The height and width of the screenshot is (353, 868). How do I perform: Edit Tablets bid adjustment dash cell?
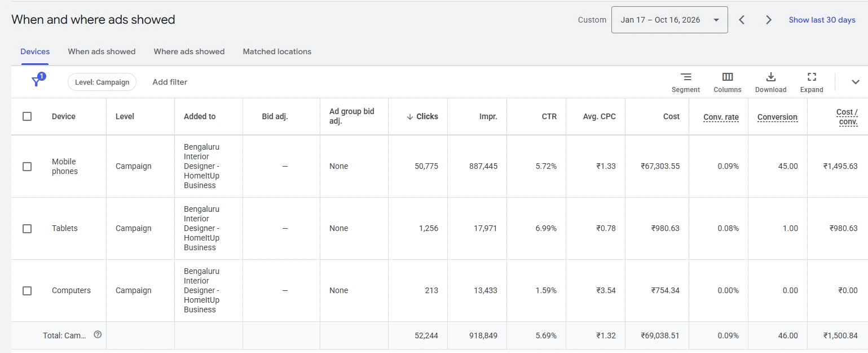click(x=285, y=228)
